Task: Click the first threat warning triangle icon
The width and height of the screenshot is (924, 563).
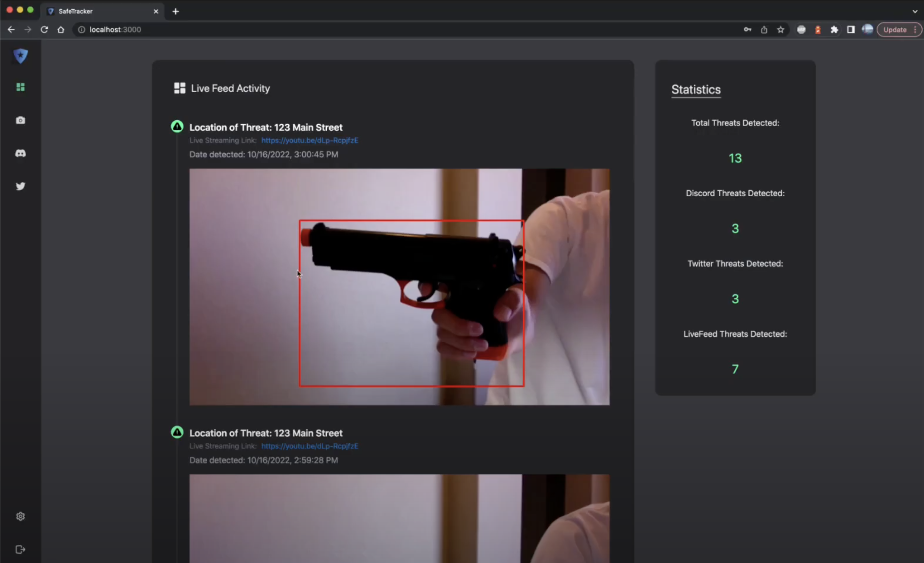Action: (177, 126)
